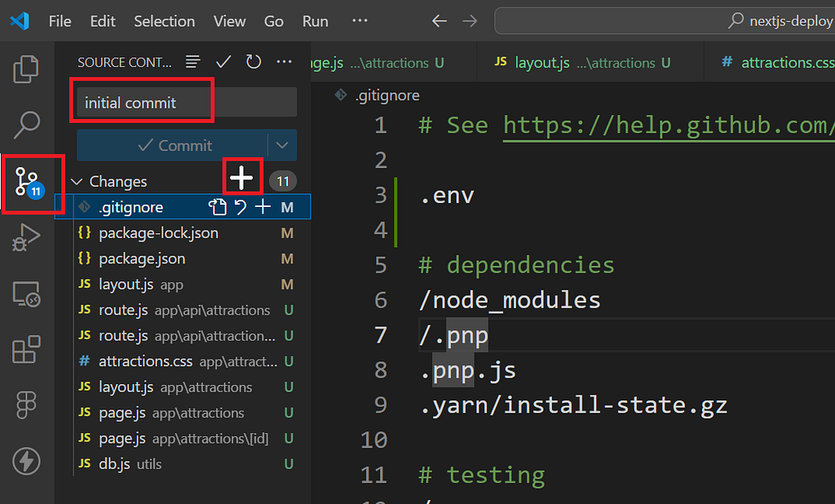Click the VS Code logo icon

20,21
